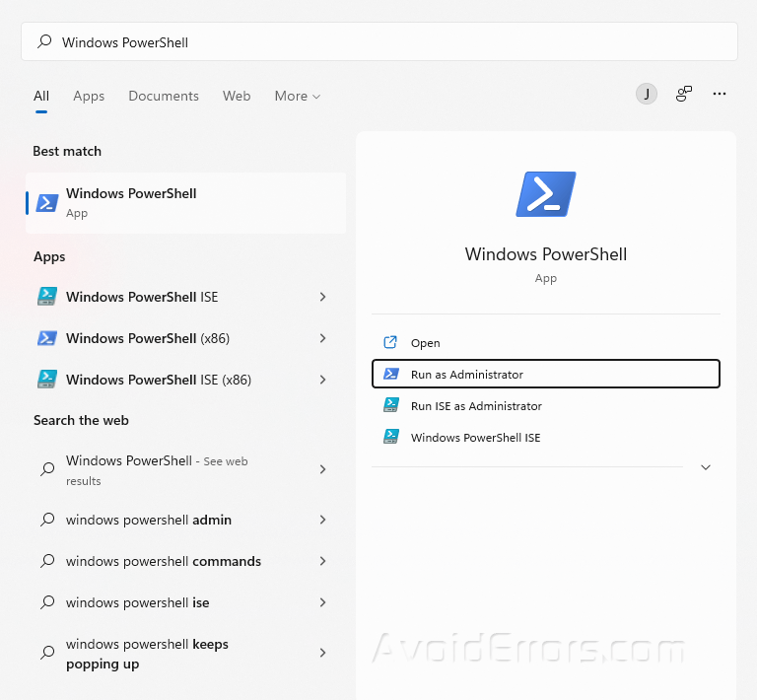The height and width of the screenshot is (700, 757).
Task: Expand the Windows PowerShell ISE (x86) chevron
Action: [323, 380]
